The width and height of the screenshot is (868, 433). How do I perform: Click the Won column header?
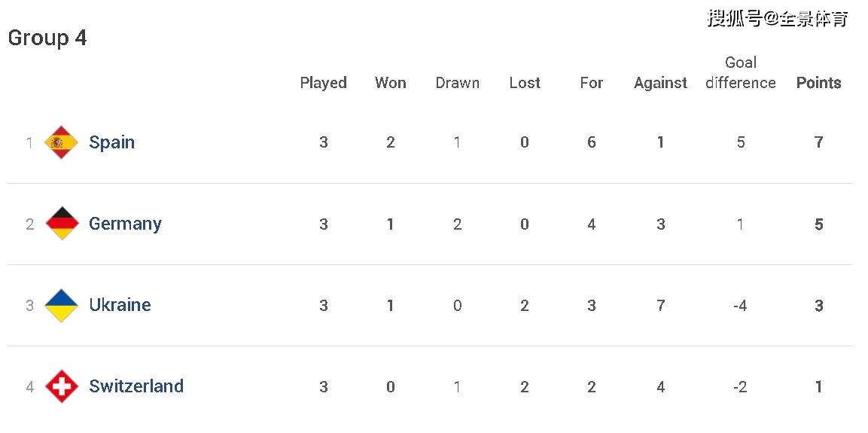[x=390, y=83]
